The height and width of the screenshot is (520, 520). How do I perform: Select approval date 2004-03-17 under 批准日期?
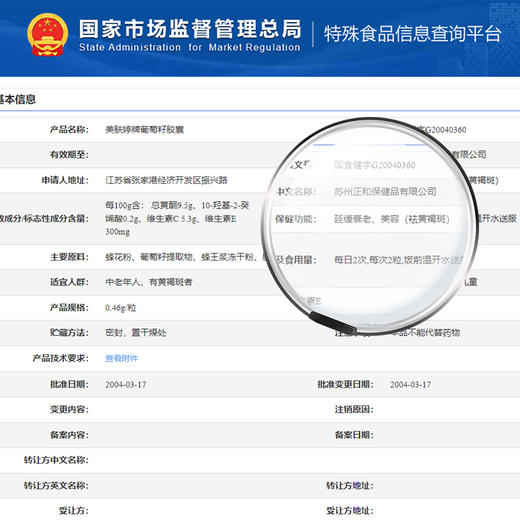point(126,384)
